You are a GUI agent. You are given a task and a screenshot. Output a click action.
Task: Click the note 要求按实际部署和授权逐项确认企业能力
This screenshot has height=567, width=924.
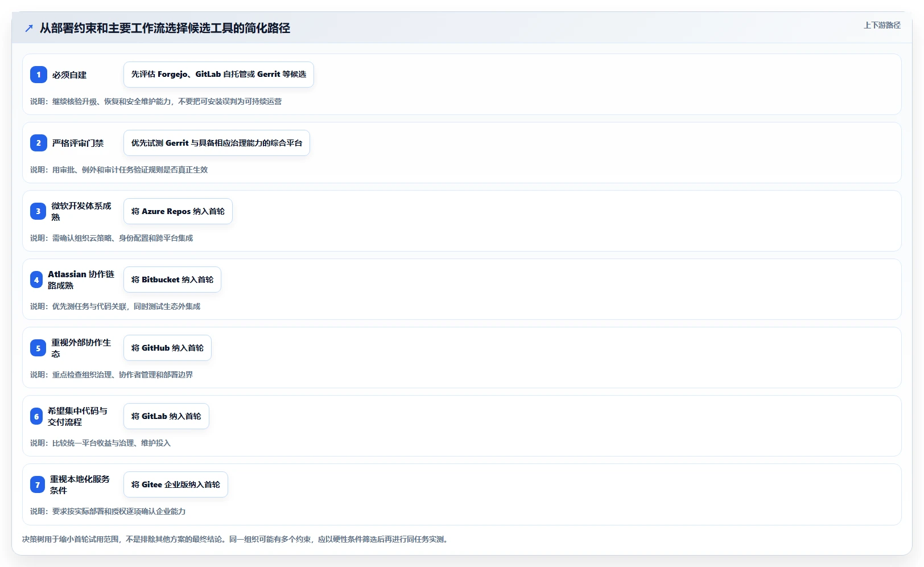tap(108, 511)
